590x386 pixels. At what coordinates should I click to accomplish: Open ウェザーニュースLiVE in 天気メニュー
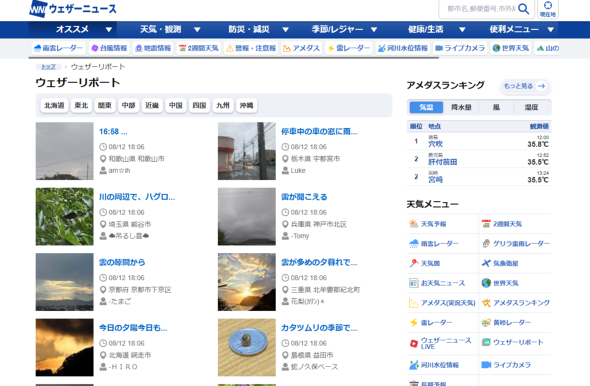point(442,343)
